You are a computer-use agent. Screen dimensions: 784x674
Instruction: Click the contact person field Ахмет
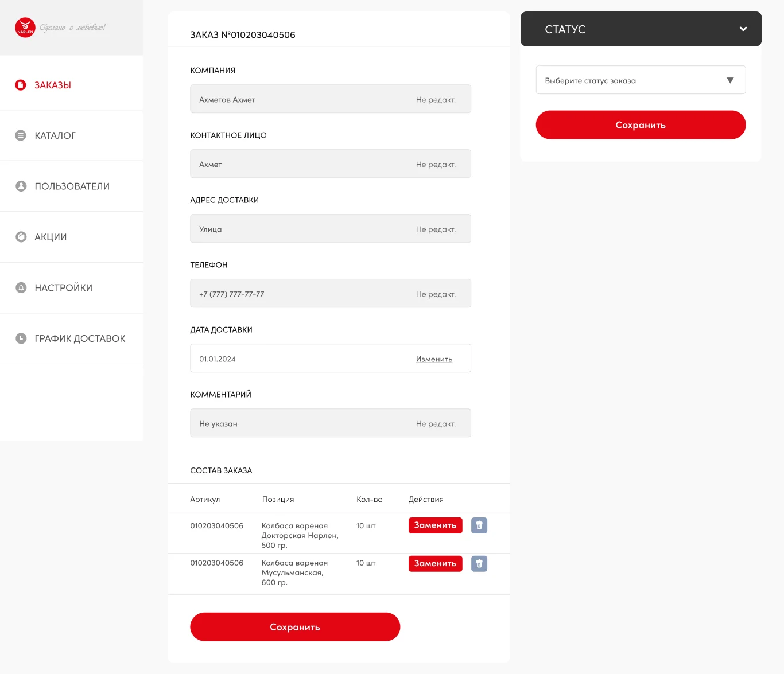(x=331, y=163)
